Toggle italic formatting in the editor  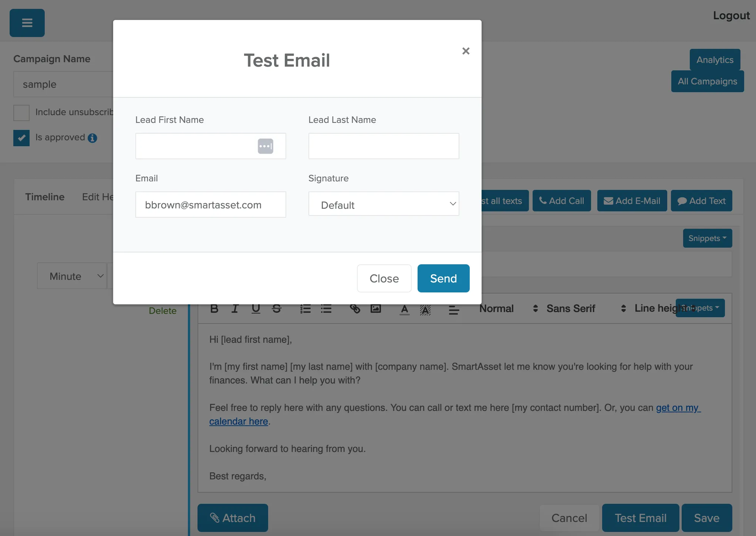[235, 309]
